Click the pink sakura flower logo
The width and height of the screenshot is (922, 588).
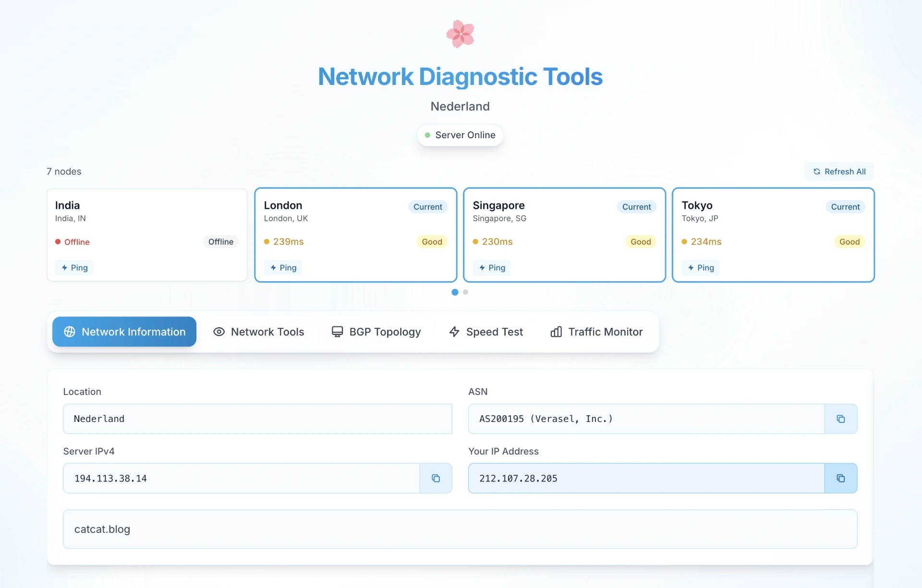tap(460, 34)
